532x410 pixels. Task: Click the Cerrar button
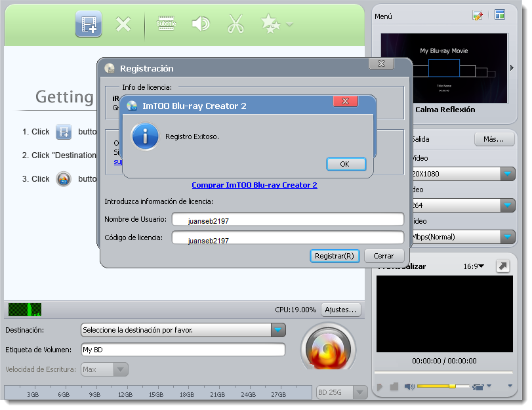384,256
